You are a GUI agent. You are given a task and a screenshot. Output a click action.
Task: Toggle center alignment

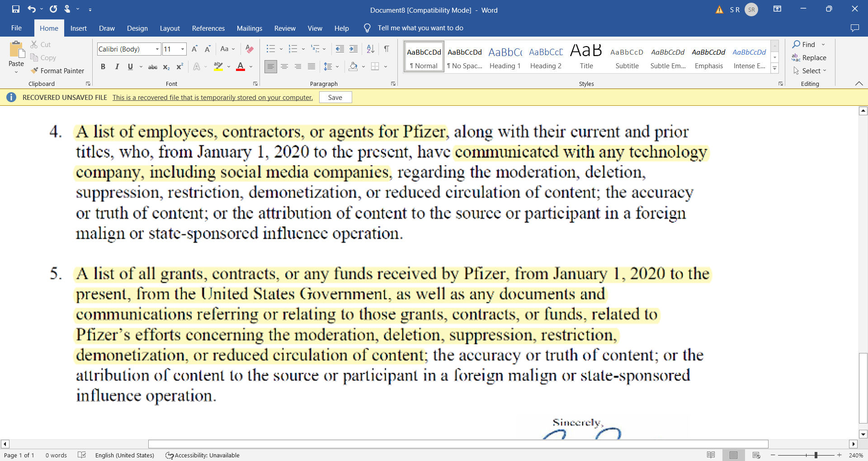(284, 67)
